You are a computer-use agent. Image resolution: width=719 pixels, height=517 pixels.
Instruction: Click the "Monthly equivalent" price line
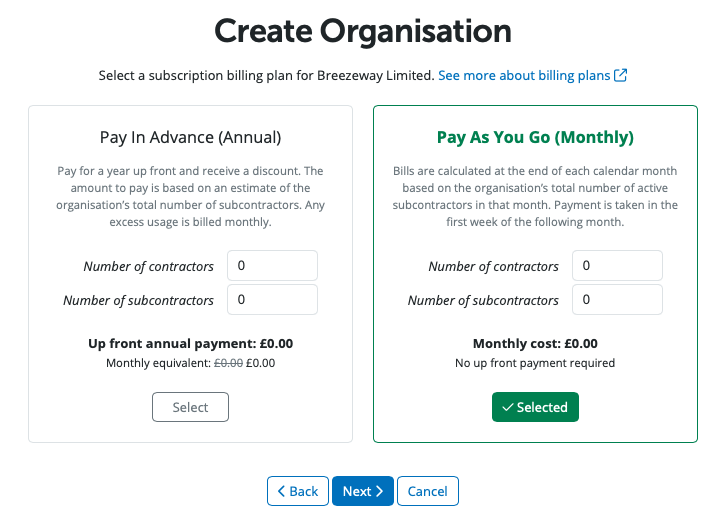click(190, 363)
